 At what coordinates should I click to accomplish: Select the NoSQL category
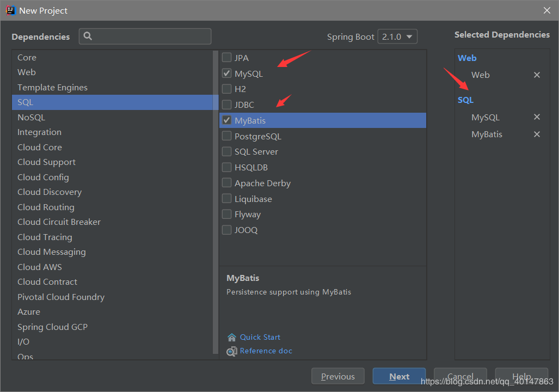pos(31,117)
